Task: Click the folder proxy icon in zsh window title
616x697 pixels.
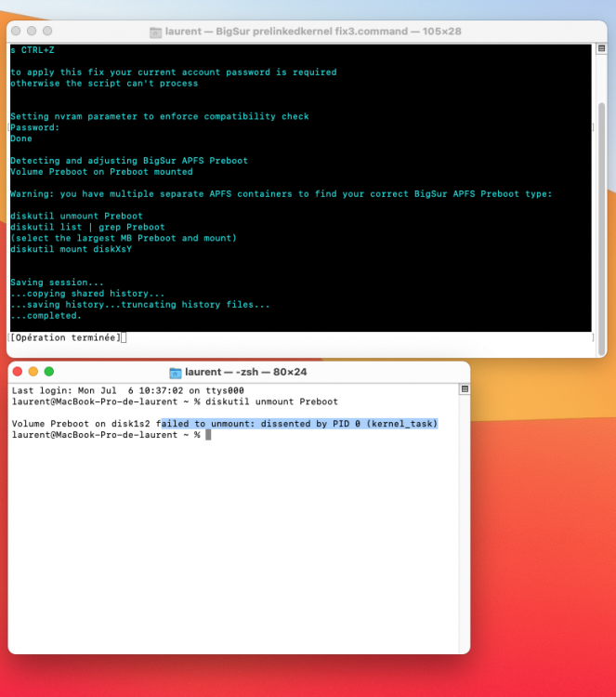Action: coord(176,373)
